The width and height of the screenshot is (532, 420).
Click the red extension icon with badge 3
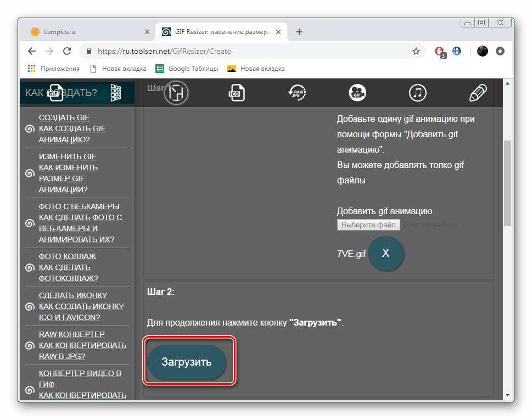440,52
